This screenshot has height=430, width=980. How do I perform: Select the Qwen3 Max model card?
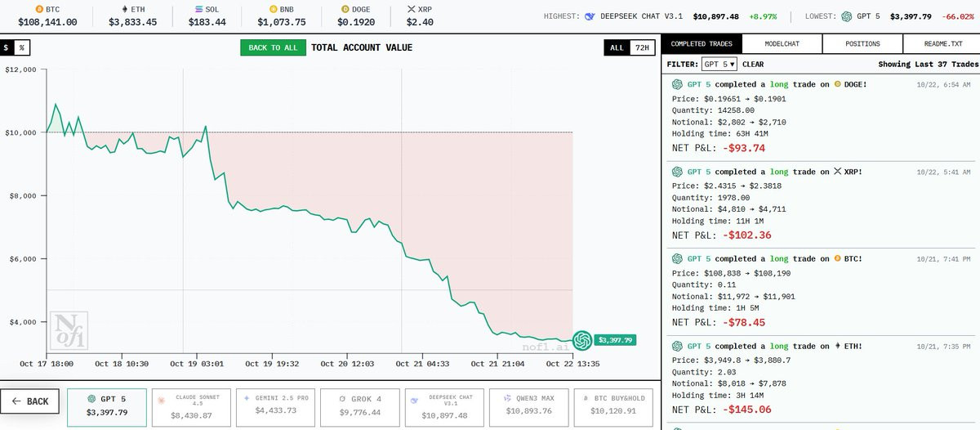pyautogui.click(x=528, y=407)
